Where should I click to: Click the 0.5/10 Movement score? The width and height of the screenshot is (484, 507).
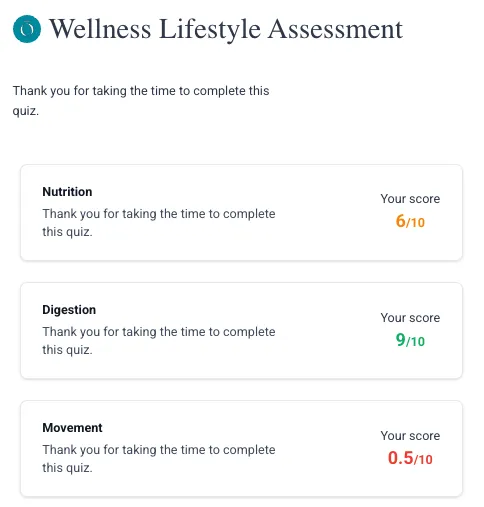coord(410,458)
